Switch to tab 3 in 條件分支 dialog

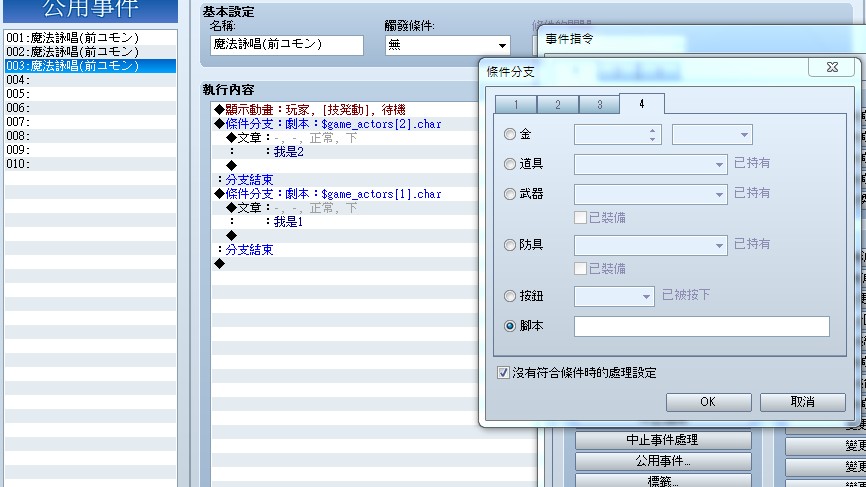[x=599, y=104]
